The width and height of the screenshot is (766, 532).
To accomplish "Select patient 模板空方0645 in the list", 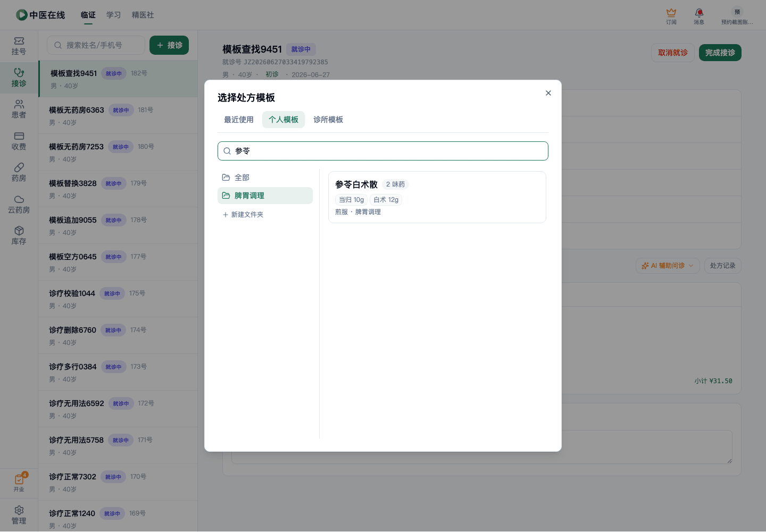I will (118, 262).
